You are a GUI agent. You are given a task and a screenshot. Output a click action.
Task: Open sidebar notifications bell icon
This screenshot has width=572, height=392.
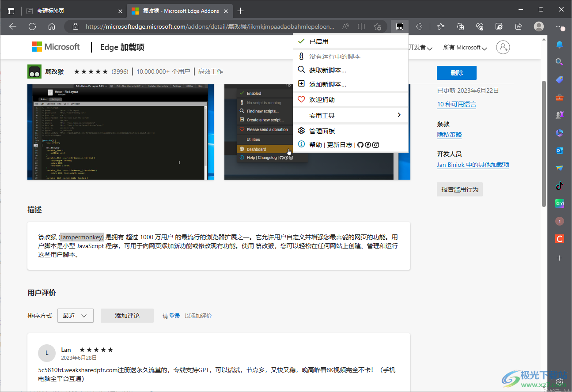click(x=560, y=45)
